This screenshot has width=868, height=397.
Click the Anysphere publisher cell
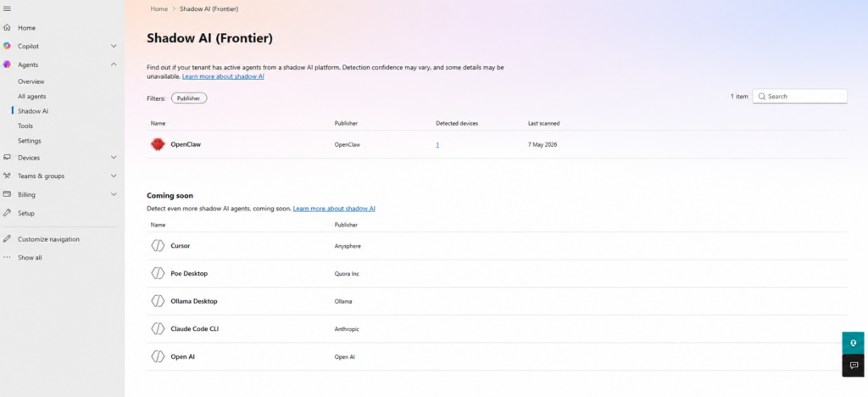pos(348,246)
